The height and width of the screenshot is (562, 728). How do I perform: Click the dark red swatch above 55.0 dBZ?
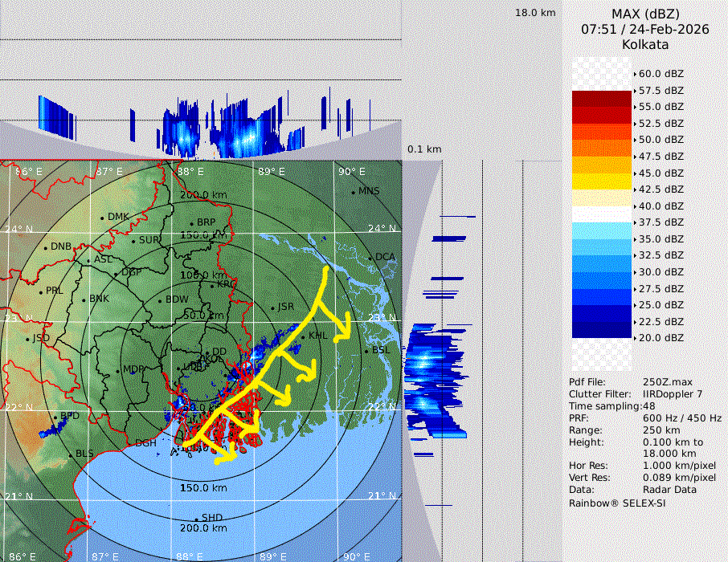(x=601, y=99)
